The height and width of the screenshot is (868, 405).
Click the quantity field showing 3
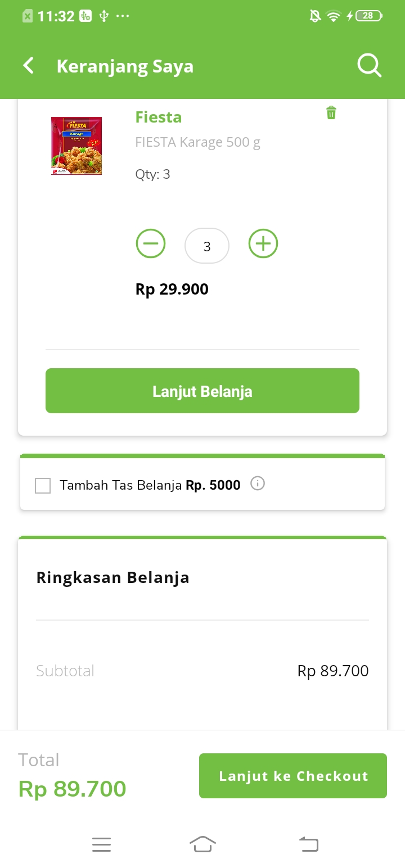207,246
